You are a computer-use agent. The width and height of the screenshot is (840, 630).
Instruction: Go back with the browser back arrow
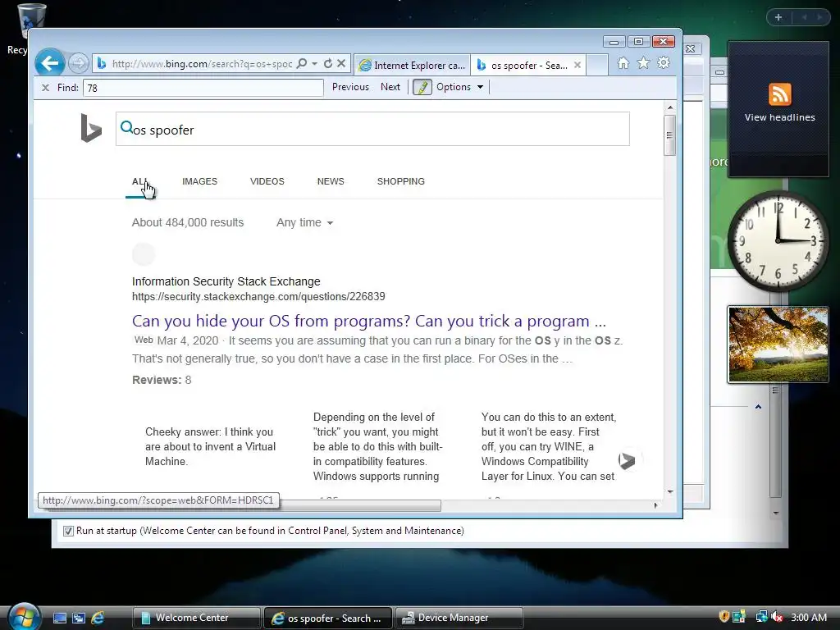coord(50,64)
